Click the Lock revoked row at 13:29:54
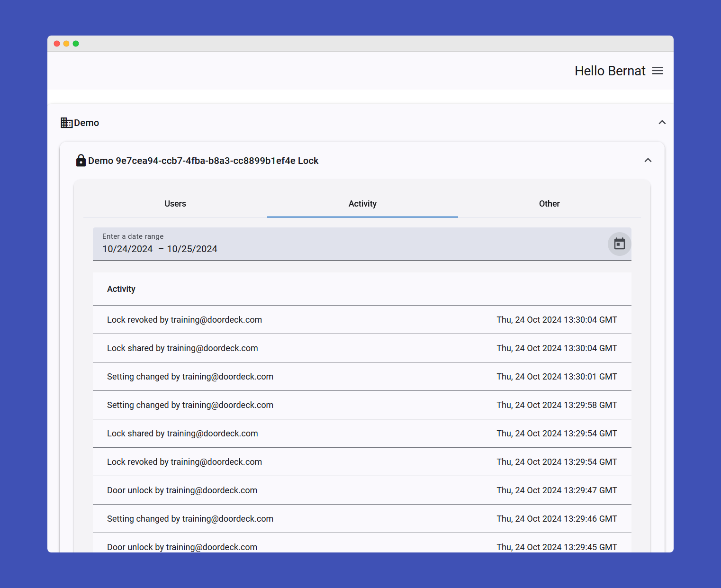Screen dimensions: 721x588 click(x=184, y=462)
